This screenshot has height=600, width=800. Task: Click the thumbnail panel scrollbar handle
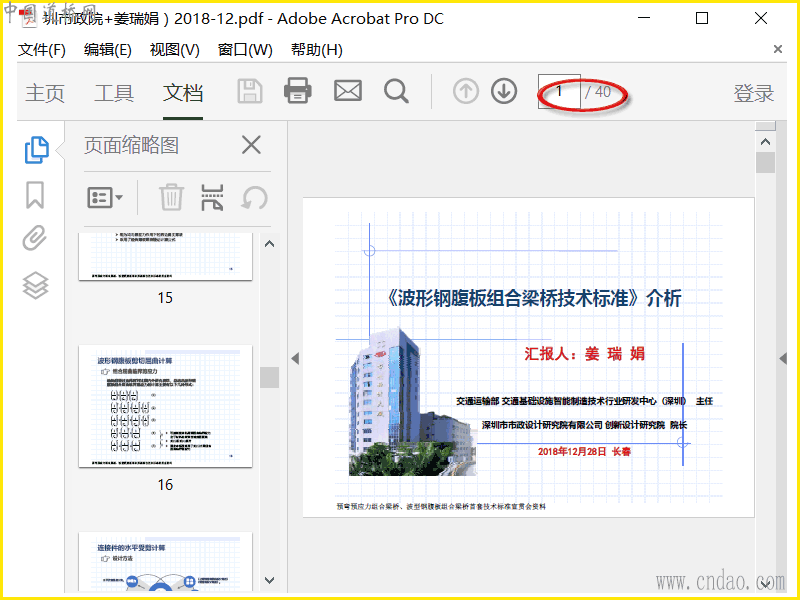tap(269, 377)
